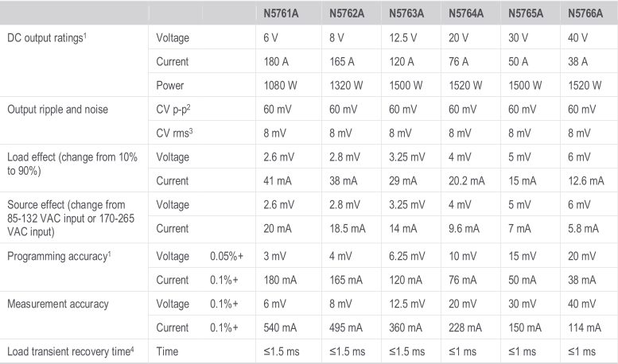Select the 1320 W power cell
The height and width of the screenshot is (364, 618).
[x=344, y=84]
